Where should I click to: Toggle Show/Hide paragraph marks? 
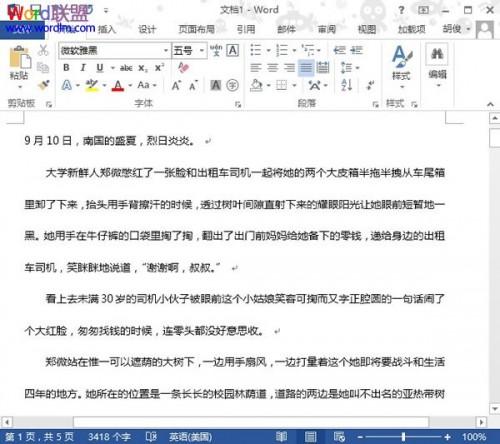click(x=370, y=85)
